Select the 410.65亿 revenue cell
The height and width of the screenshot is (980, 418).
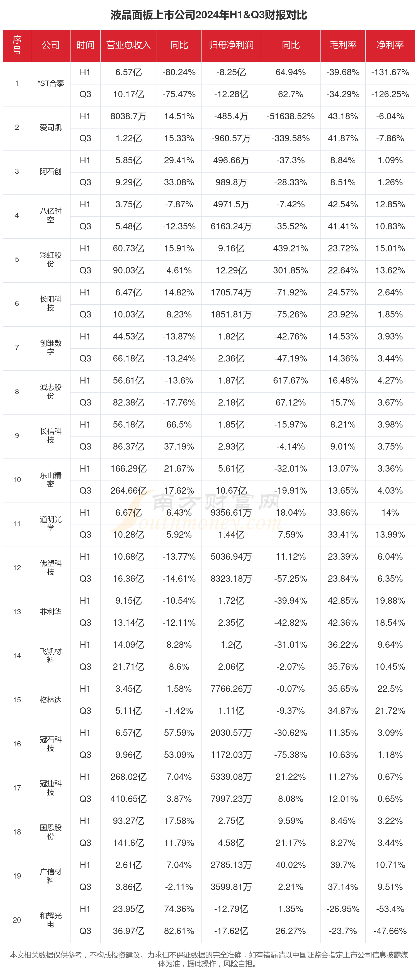coord(128,799)
